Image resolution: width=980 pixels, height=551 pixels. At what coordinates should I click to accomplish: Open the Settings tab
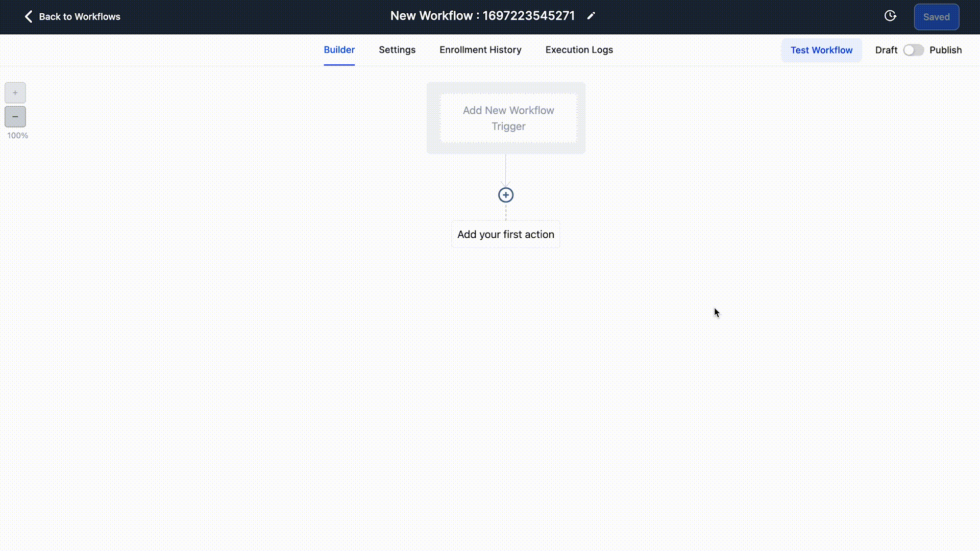[397, 50]
